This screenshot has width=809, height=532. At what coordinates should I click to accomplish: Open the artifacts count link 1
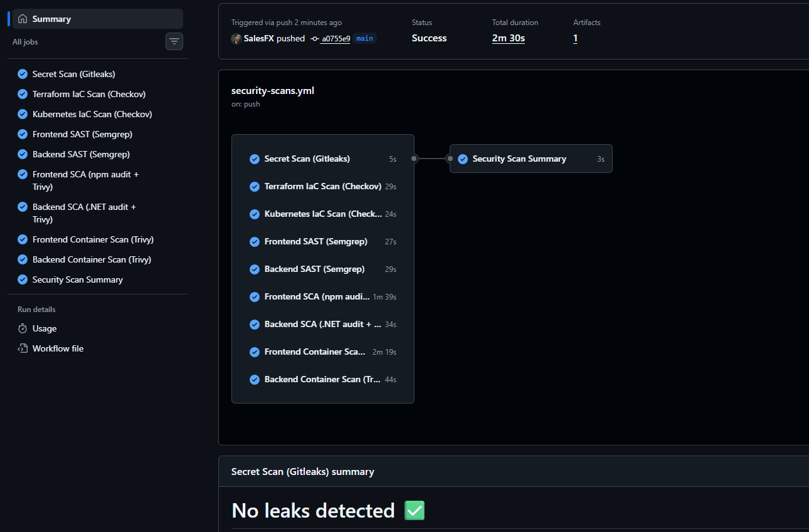click(576, 38)
